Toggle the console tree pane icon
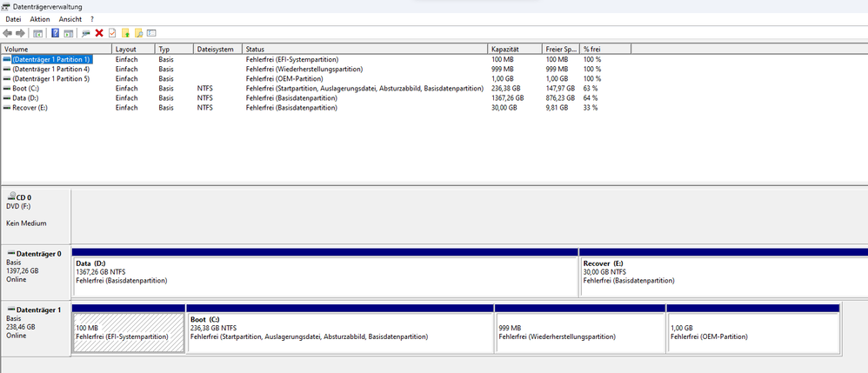This screenshot has height=373, width=868. pyautogui.click(x=37, y=33)
